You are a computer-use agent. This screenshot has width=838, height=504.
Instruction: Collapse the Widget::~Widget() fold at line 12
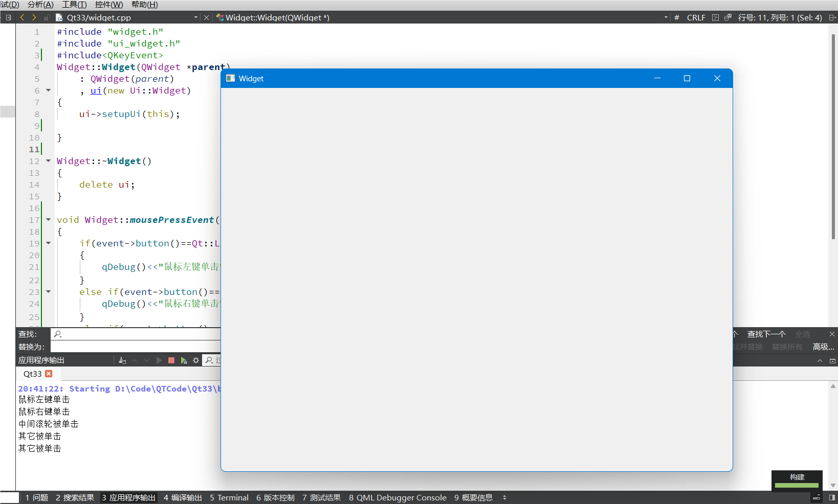pos(49,161)
